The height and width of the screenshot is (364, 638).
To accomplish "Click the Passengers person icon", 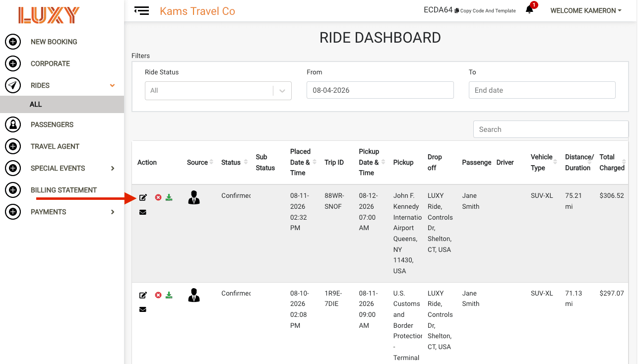I will [x=13, y=124].
